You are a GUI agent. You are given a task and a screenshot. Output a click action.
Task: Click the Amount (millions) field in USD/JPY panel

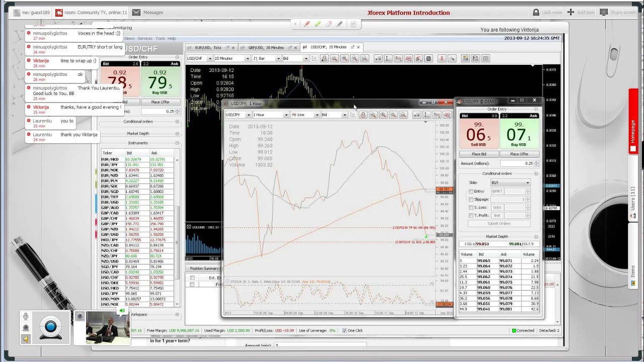(517, 163)
